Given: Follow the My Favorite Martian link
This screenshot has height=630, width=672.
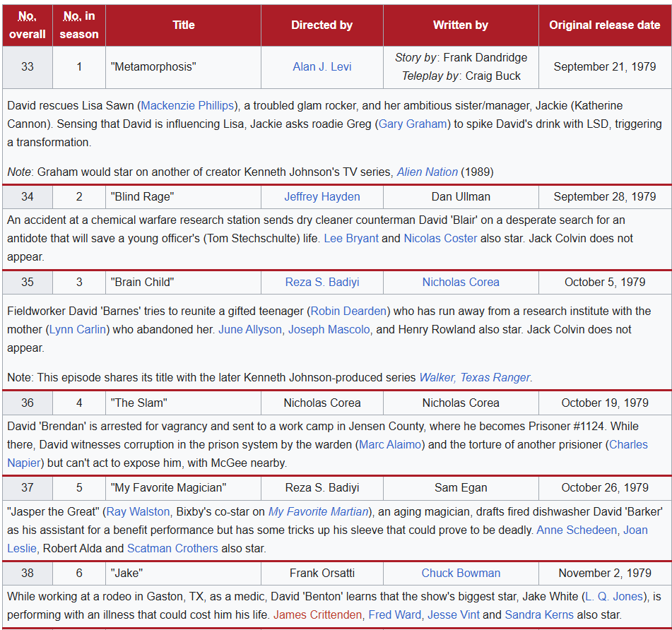Looking at the screenshot, I should [x=319, y=511].
